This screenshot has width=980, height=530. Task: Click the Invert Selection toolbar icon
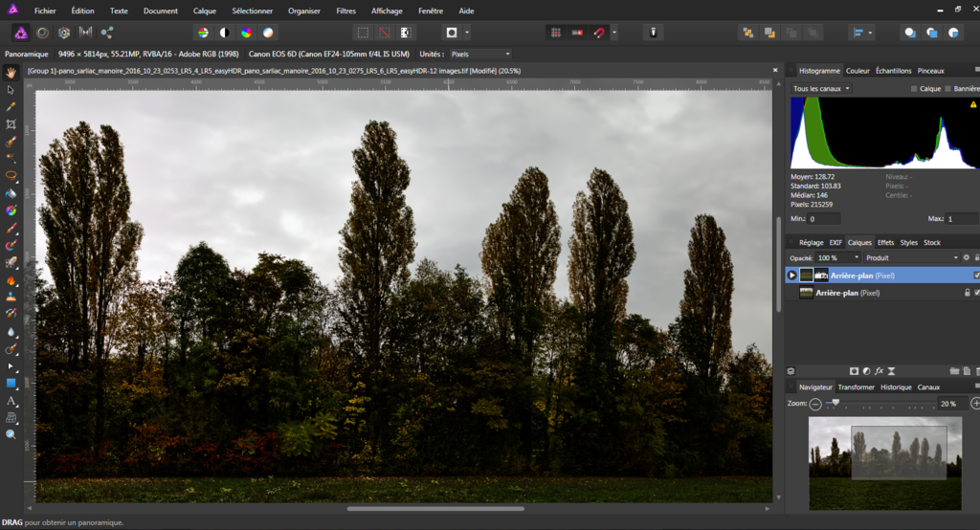[406, 33]
